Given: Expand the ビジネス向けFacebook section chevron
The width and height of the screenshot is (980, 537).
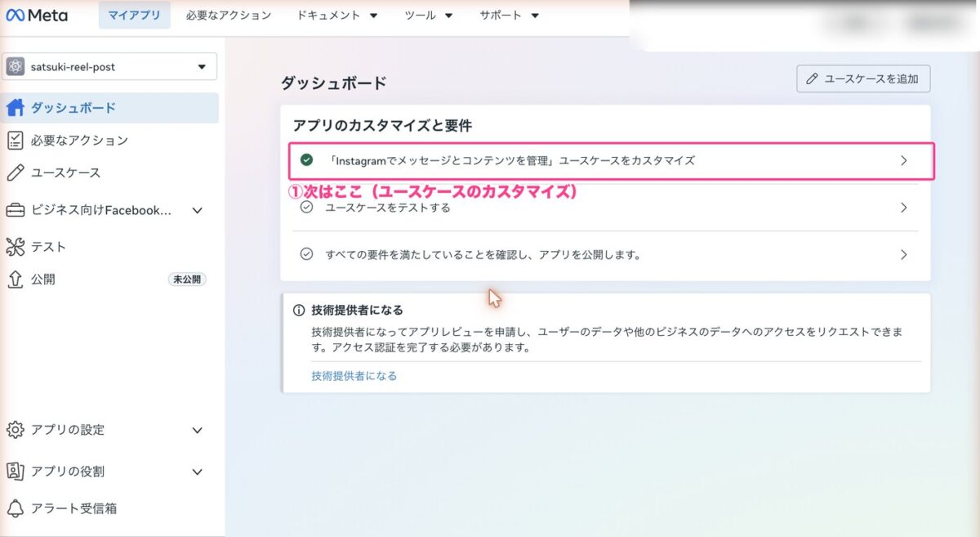Looking at the screenshot, I should 197,211.
